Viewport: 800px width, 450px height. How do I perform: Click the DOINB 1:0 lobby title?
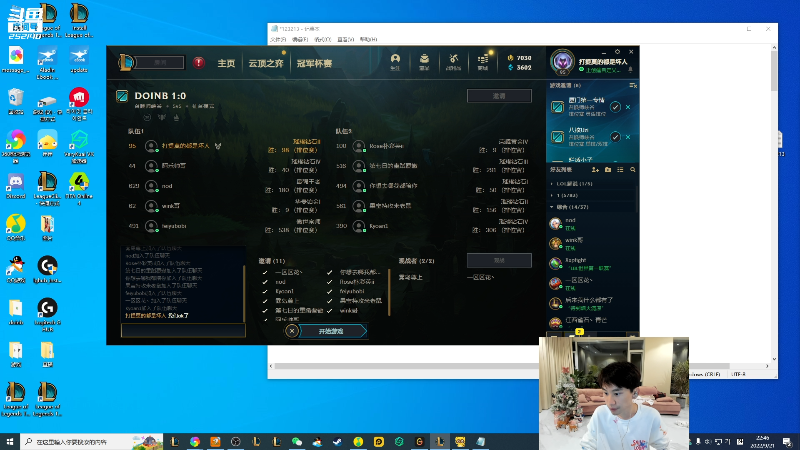click(160, 95)
